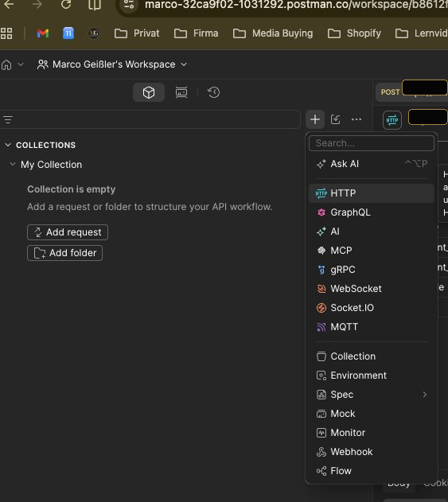
Task: Click the Add request button
Action: tap(68, 232)
